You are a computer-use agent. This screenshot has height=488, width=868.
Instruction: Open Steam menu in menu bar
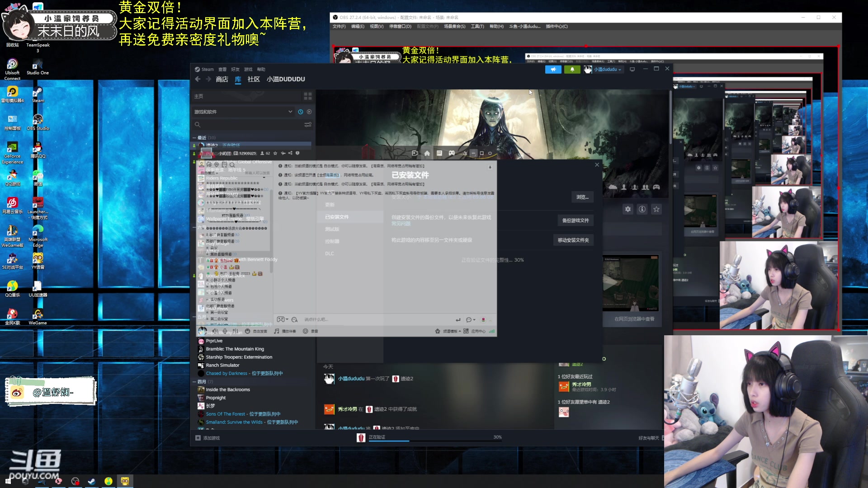click(208, 69)
